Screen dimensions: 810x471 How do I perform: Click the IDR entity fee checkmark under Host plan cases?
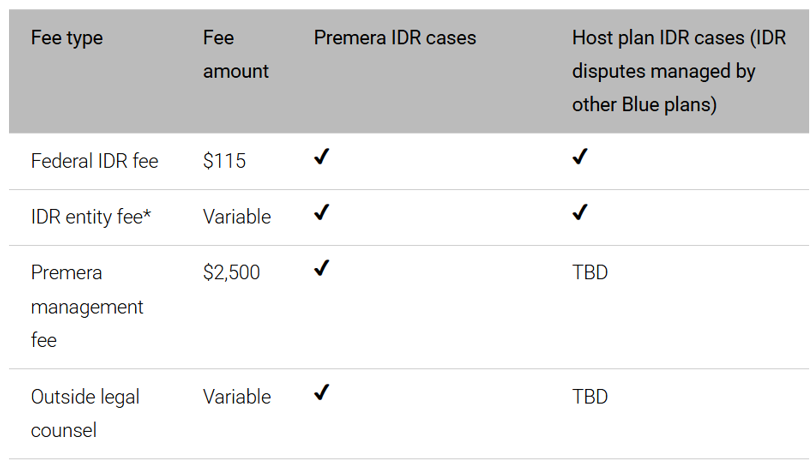(x=580, y=214)
